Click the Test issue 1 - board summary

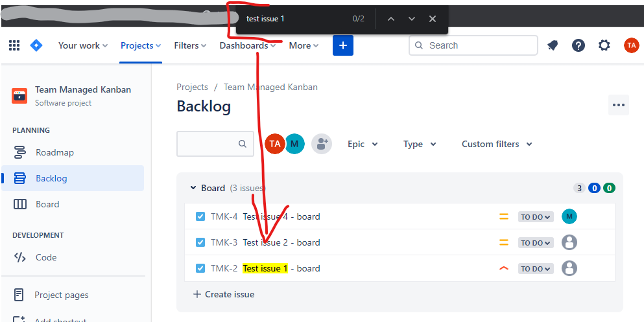pos(281,268)
